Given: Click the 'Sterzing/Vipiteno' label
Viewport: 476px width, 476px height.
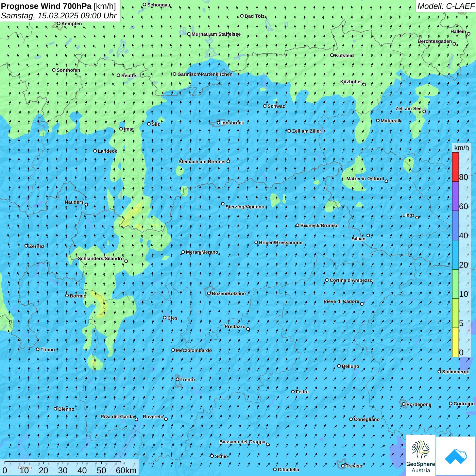Looking at the screenshot, I should click(x=245, y=207).
